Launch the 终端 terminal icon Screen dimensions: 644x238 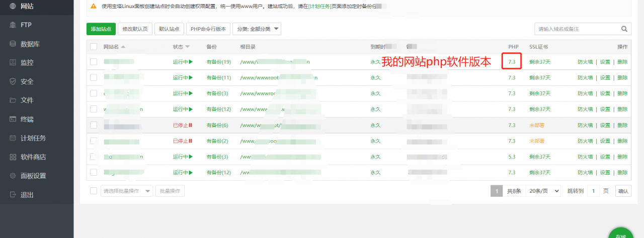pos(13,119)
